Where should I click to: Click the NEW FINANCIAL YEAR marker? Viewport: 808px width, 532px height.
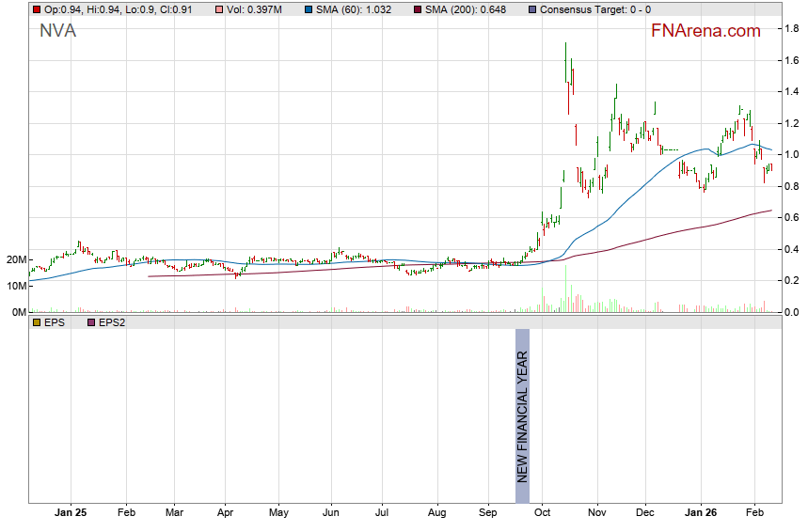[523, 406]
